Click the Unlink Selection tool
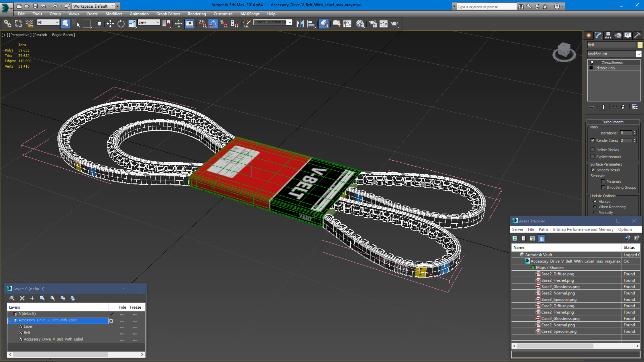 click(18, 23)
